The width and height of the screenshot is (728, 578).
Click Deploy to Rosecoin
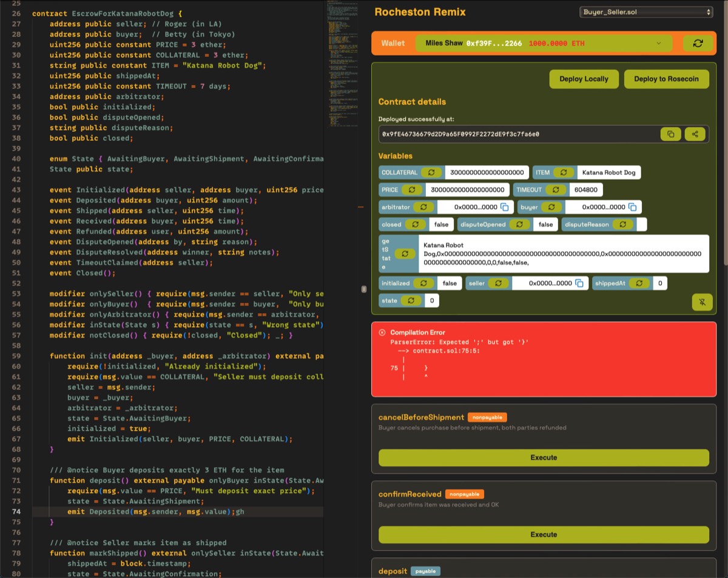(666, 79)
